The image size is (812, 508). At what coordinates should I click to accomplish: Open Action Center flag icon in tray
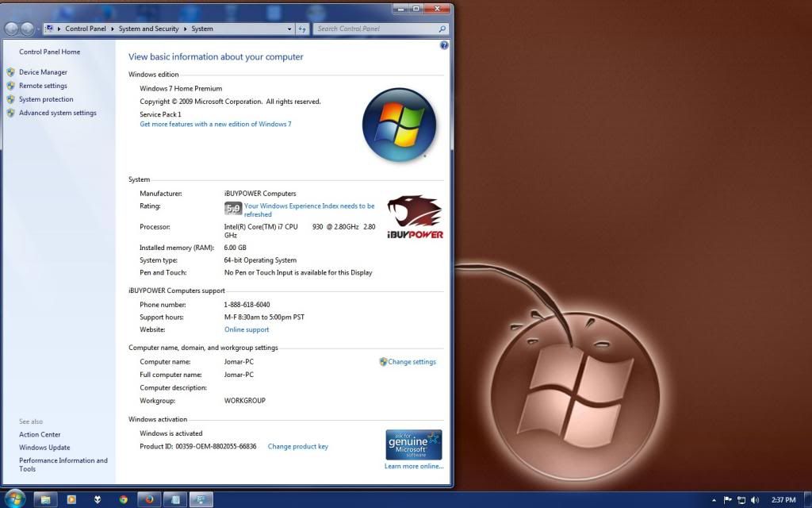pyautogui.click(x=727, y=500)
